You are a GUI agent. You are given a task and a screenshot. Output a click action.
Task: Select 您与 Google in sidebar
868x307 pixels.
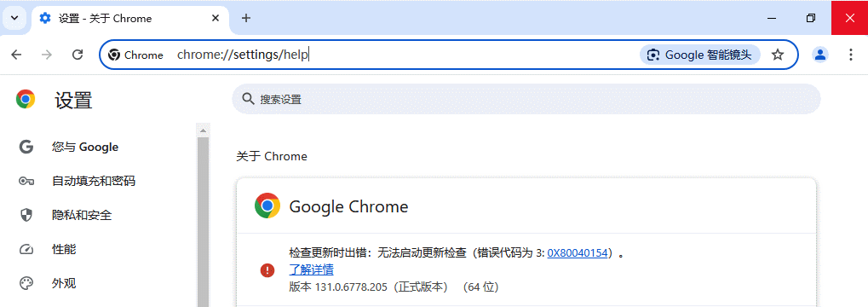(84, 147)
